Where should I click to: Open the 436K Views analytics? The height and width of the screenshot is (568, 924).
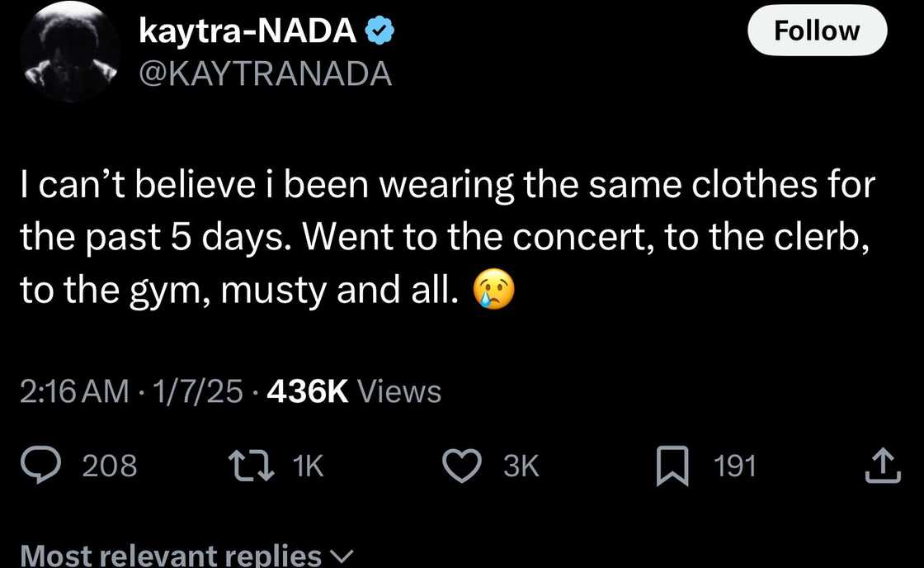(355, 390)
